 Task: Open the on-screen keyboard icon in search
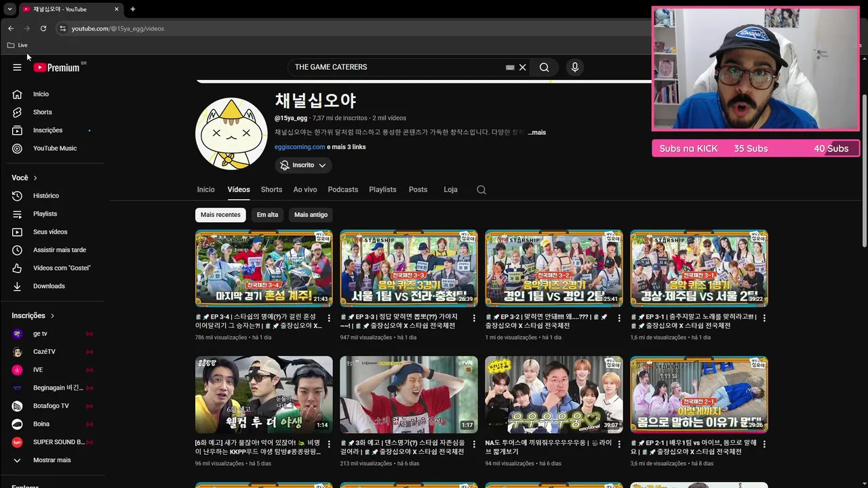[510, 67]
